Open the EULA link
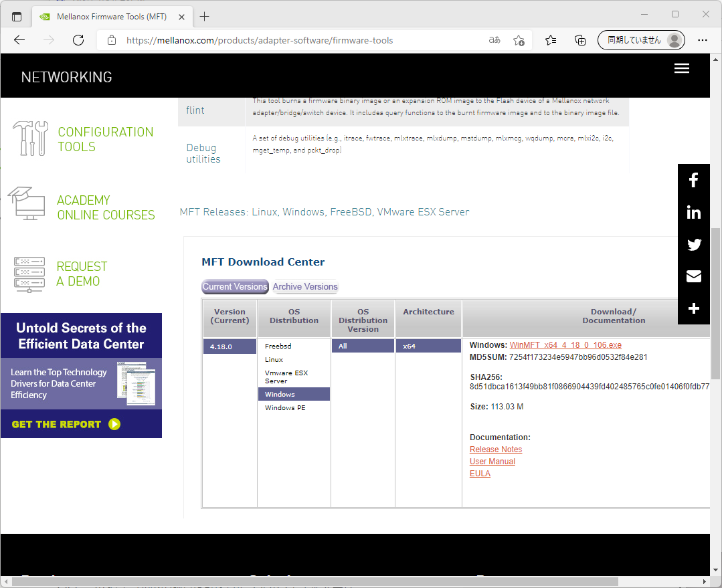 pyautogui.click(x=480, y=474)
